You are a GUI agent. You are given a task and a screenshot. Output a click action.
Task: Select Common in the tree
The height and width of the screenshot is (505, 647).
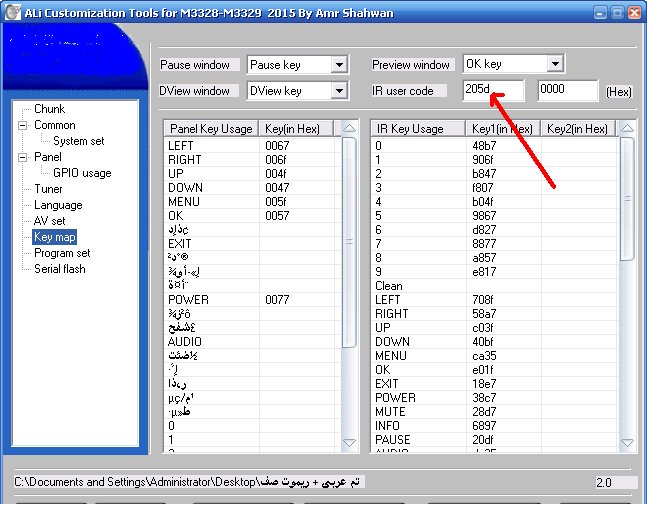click(55, 125)
